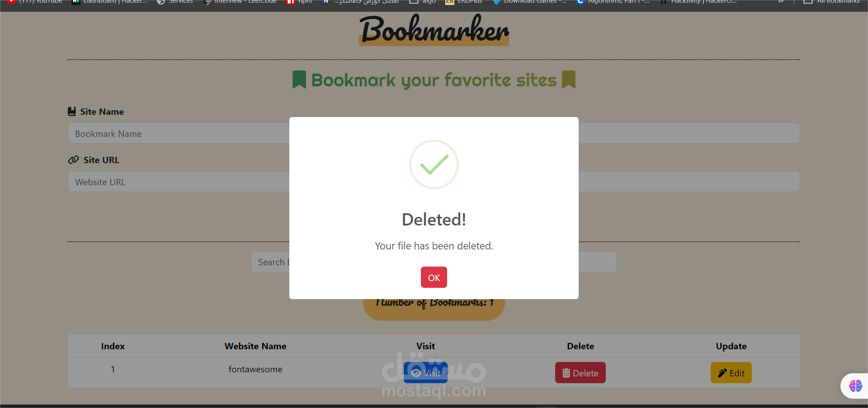Edit the fontawesome bookmark
This screenshot has width=868, height=408.
click(x=731, y=373)
